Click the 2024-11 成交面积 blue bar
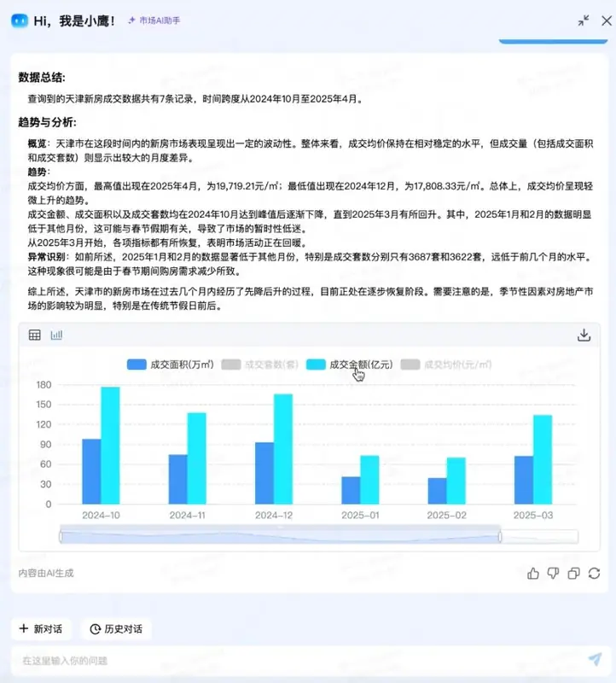616x683 pixels. pyautogui.click(x=178, y=480)
